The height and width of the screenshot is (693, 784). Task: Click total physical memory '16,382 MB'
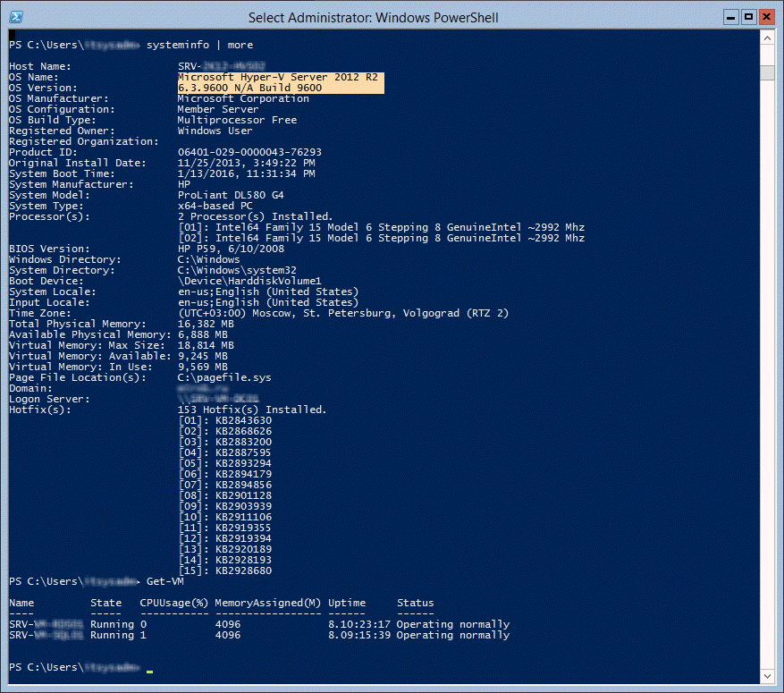[x=206, y=324]
